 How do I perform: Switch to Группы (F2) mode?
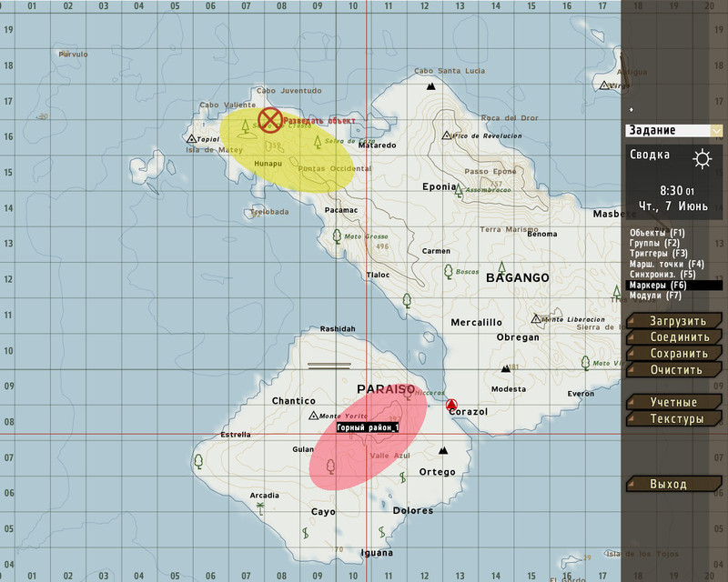point(653,243)
